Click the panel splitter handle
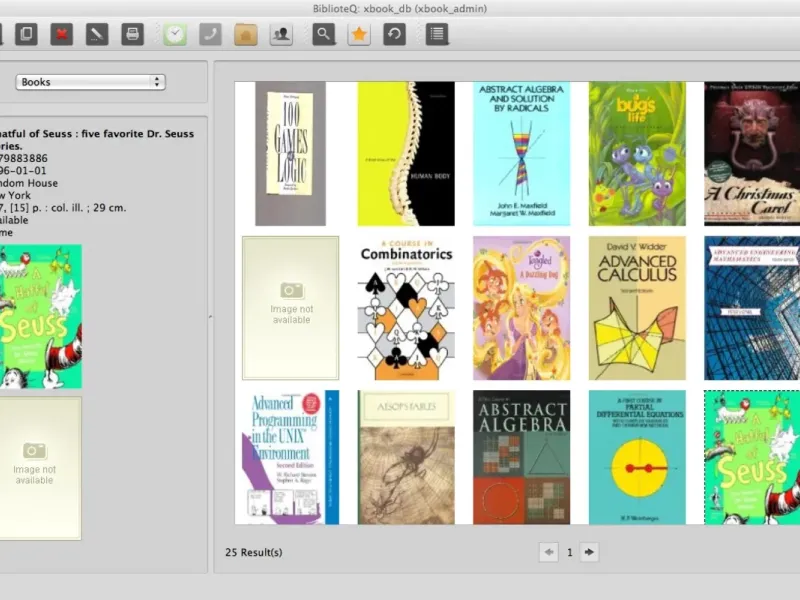800x600 pixels. coord(210,316)
